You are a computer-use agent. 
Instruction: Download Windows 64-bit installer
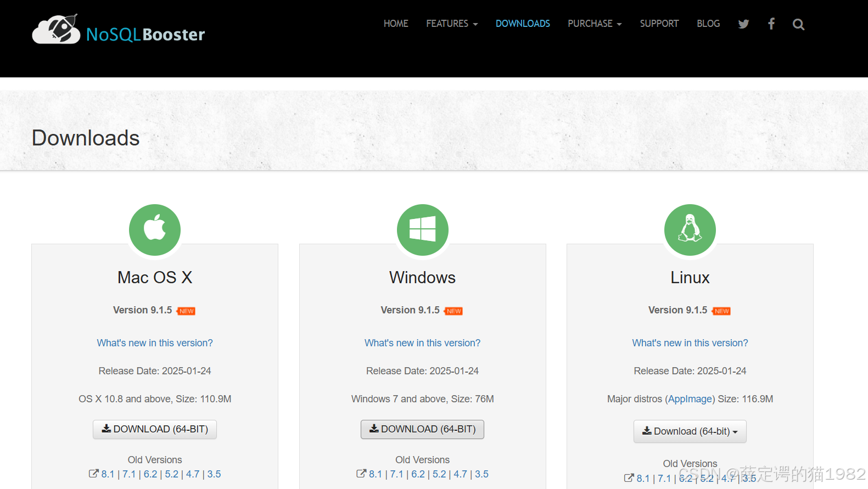pyautogui.click(x=422, y=429)
